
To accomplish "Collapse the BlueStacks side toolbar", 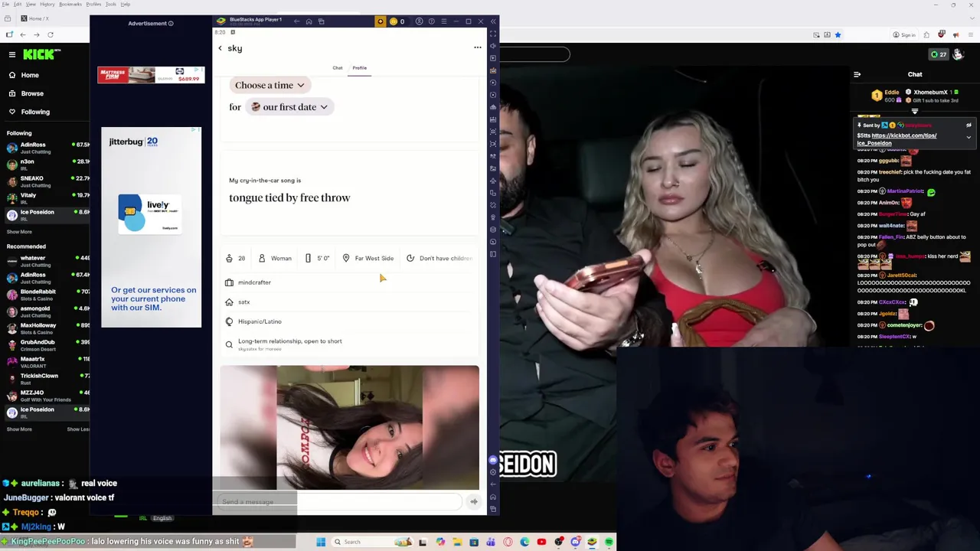I will [493, 21].
